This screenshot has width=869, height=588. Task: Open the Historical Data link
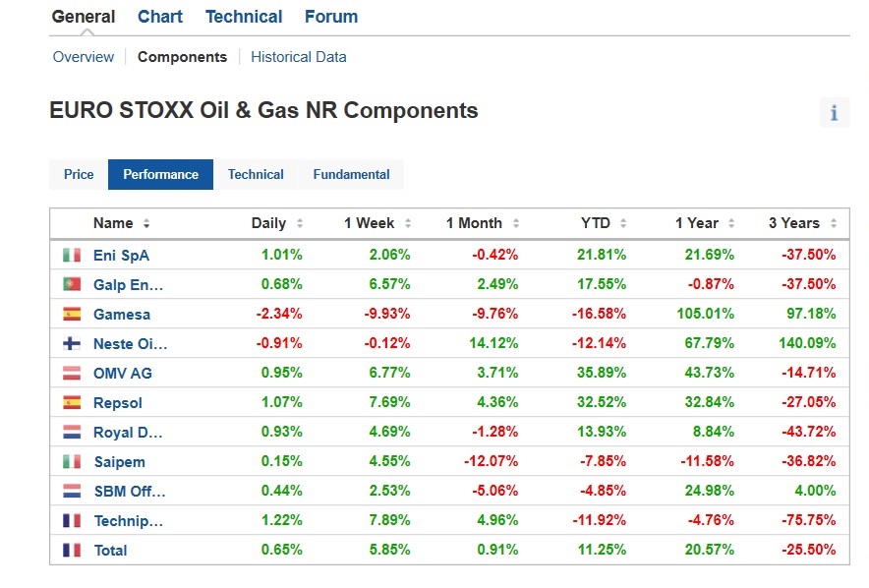click(x=298, y=57)
